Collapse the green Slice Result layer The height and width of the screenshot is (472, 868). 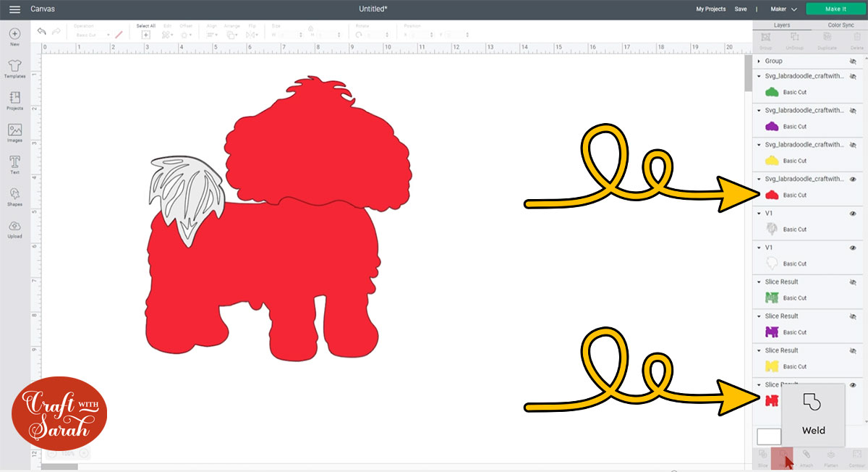pyautogui.click(x=759, y=282)
